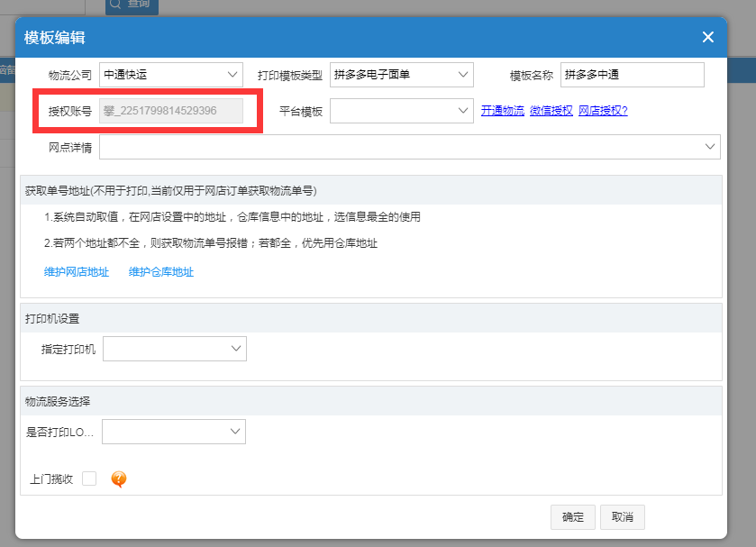Confirm with the 确定 button
This screenshot has height=547, width=756.
click(x=573, y=517)
